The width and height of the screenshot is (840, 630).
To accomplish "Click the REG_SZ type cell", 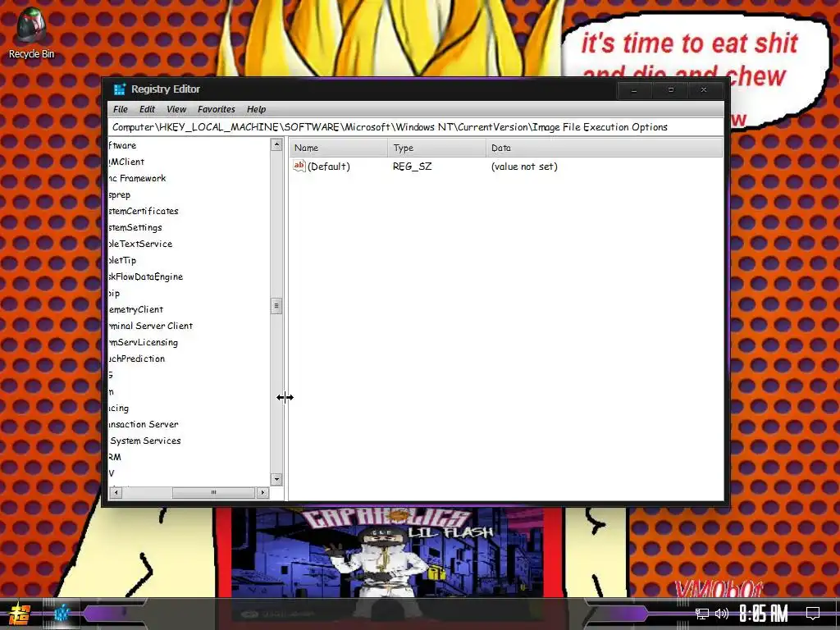I will tap(412, 167).
